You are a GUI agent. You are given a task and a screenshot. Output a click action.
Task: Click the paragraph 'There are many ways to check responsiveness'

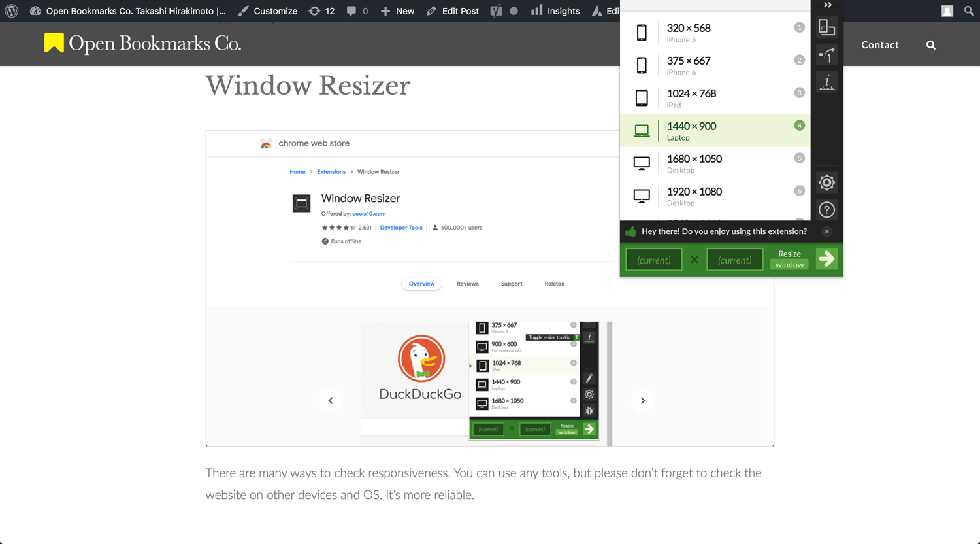coord(483,484)
